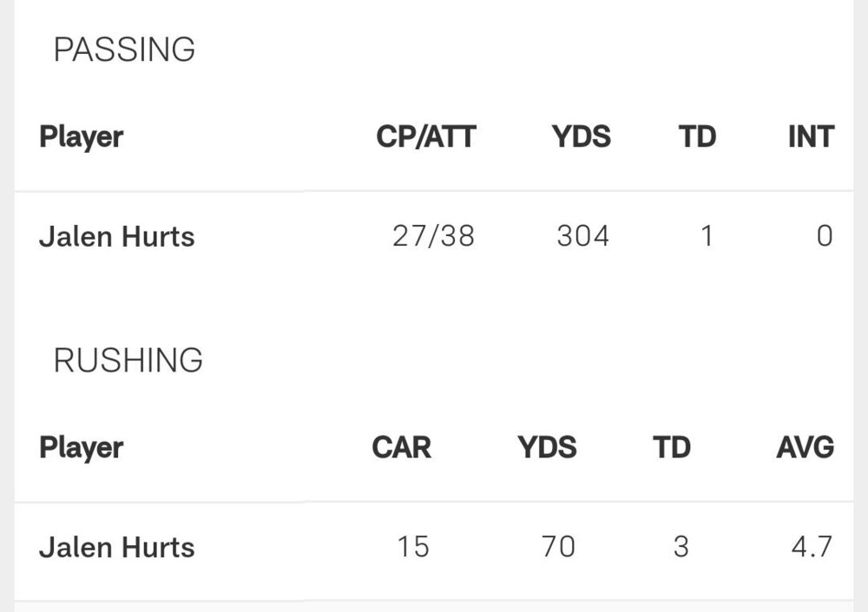This screenshot has width=868, height=612.
Task: Sort by YDS in the passing table
Action: click(x=581, y=137)
